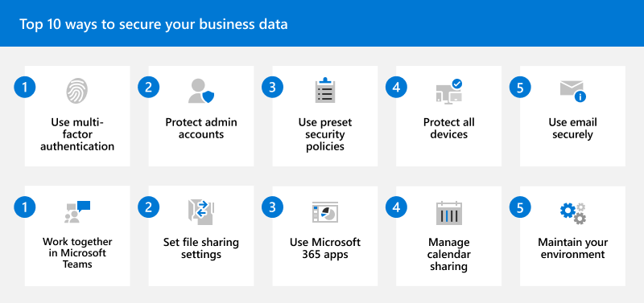The image size is (644, 303).
Task: Select the Teams chat bubbles icon
Action: click(x=77, y=211)
